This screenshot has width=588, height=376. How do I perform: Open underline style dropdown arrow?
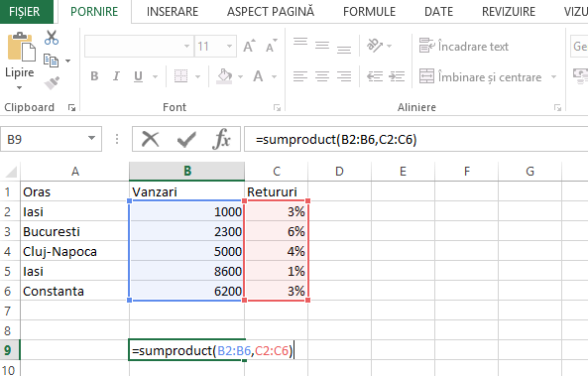pos(155,77)
